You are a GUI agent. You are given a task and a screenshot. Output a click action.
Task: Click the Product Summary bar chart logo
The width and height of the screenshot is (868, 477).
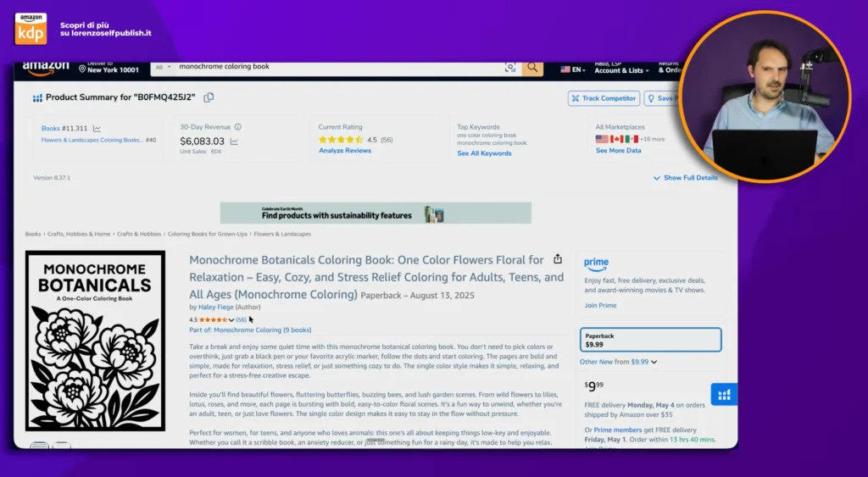(x=37, y=98)
